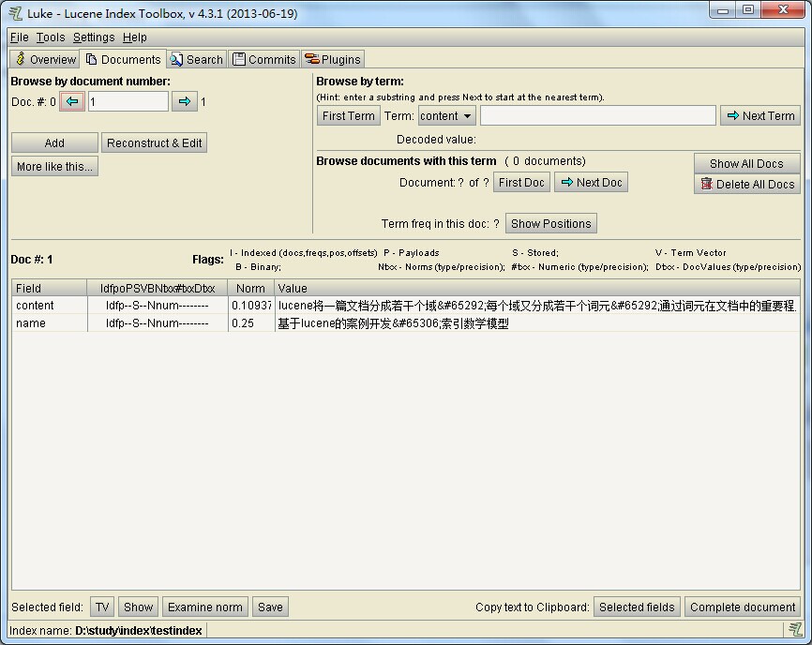812x645 pixels.
Task: Expand the Term field dropdown showing content
Action: tap(447, 116)
